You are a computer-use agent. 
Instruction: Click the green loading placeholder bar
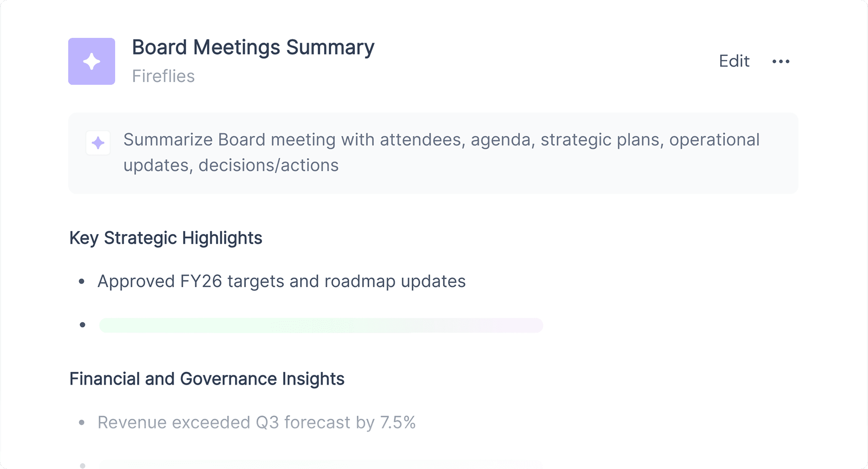(321, 325)
